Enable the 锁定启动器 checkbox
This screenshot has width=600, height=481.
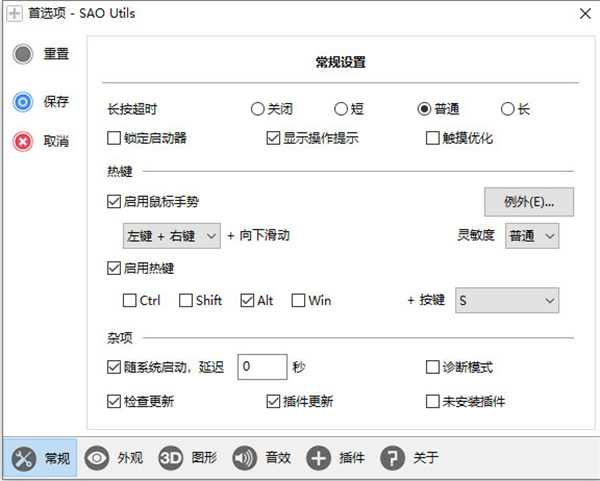tap(114, 138)
